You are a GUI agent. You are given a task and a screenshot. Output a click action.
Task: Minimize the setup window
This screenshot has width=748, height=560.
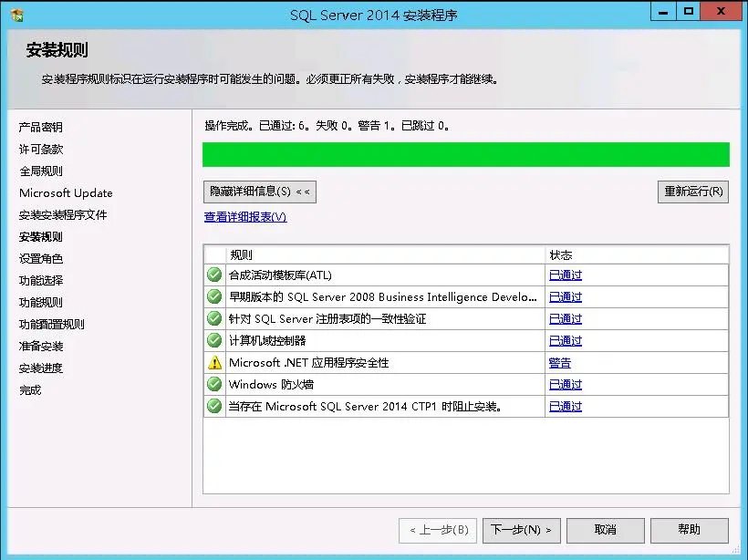point(663,12)
